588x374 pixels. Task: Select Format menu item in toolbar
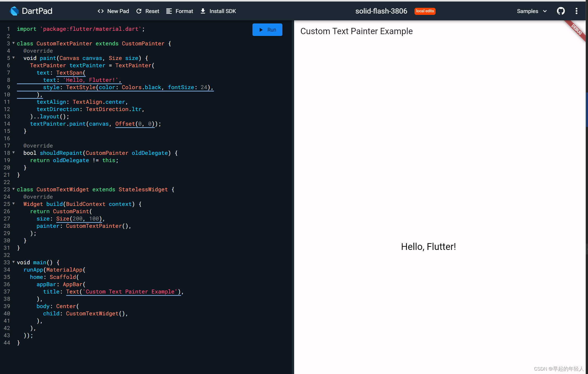point(180,11)
